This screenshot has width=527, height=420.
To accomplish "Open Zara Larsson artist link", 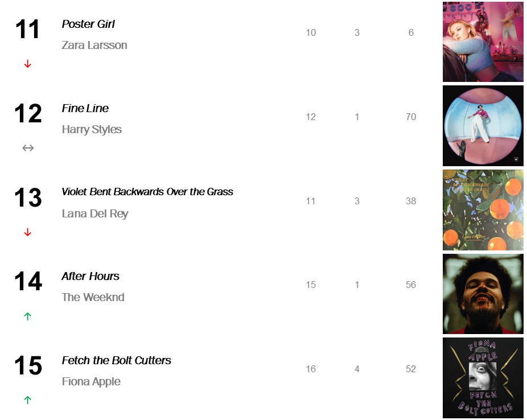I will coord(94,45).
